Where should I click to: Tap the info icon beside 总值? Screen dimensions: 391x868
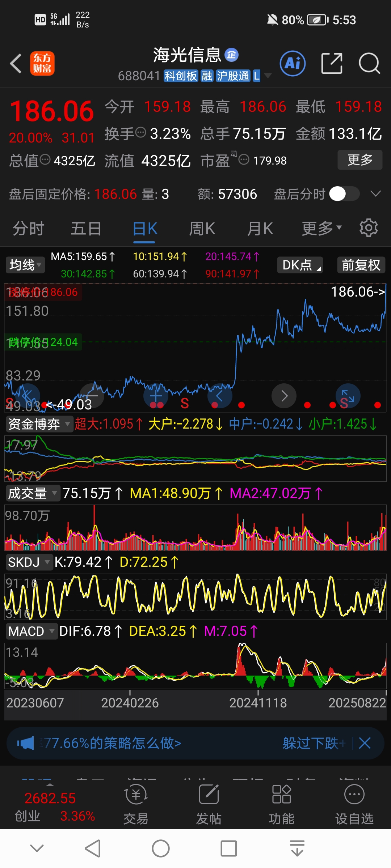tap(45, 159)
